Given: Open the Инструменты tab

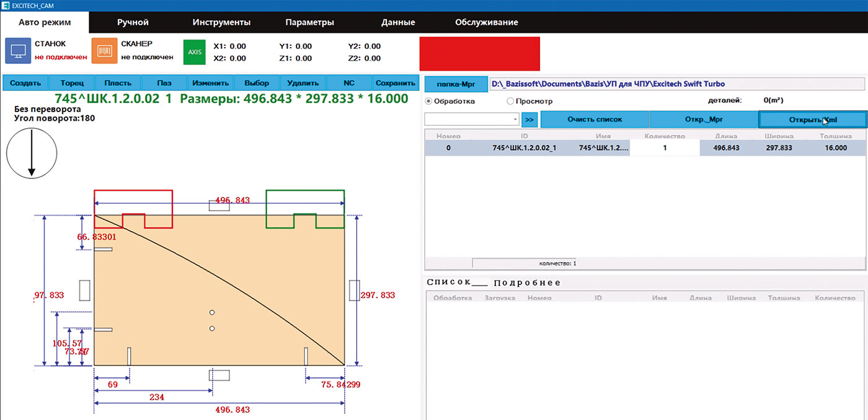Looking at the screenshot, I should tap(221, 22).
